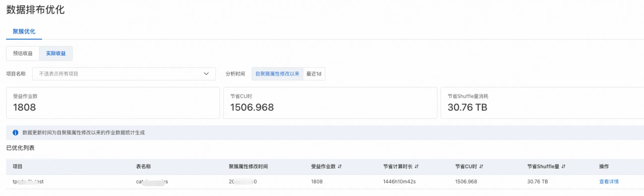The image size is (644, 196).
Task: Select 实际收益 toggle option
Action: (x=56, y=53)
